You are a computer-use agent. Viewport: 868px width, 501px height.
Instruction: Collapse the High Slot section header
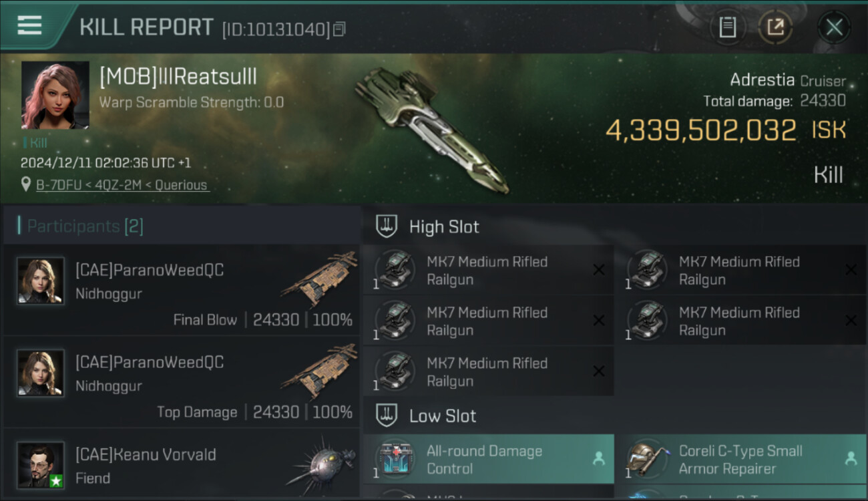coord(427,226)
